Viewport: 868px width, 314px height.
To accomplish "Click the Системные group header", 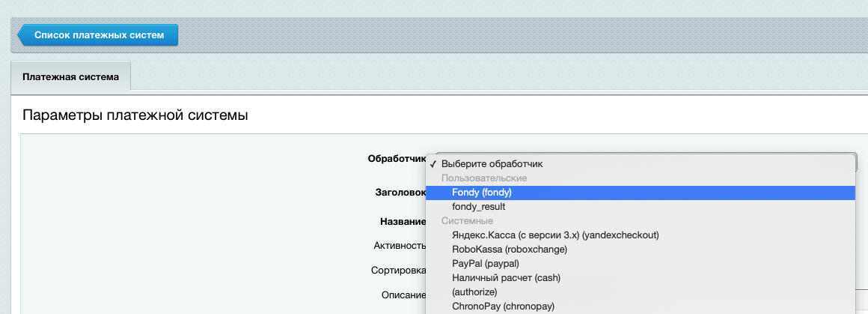I will [x=467, y=221].
